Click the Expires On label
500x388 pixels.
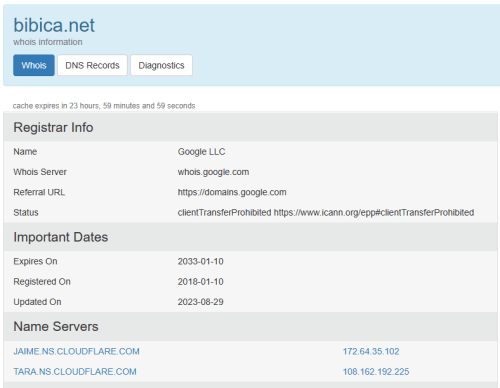click(x=35, y=261)
